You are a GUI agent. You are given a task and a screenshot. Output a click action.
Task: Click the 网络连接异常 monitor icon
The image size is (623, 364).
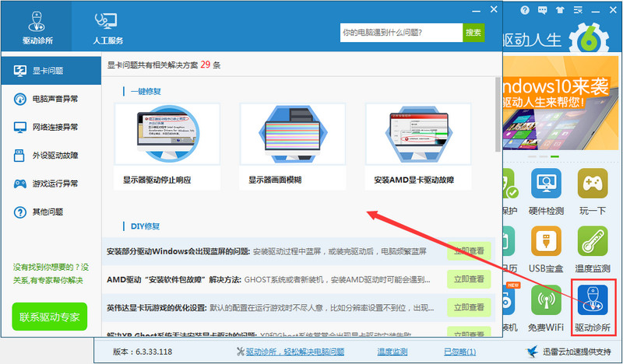(20, 127)
